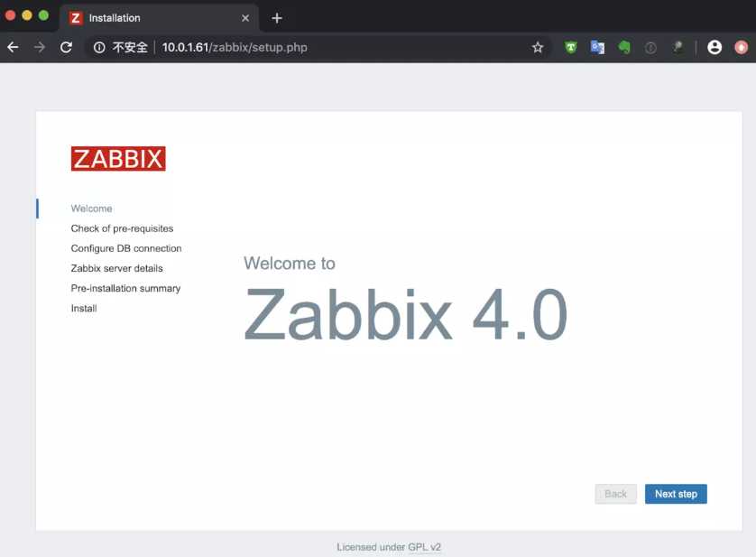Click the 'Welcome to' text
Image resolution: width=756 pixels, height=557 pixels.
[290, 263]
